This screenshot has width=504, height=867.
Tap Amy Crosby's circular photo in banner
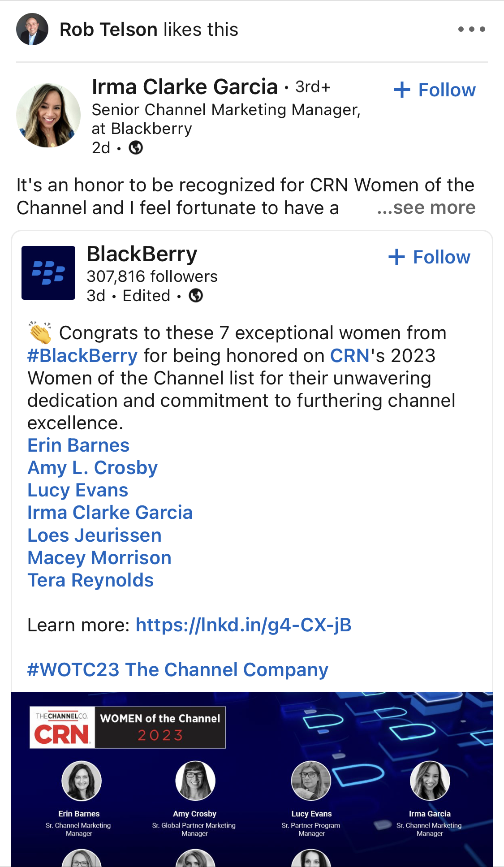(x=195, y=781)
